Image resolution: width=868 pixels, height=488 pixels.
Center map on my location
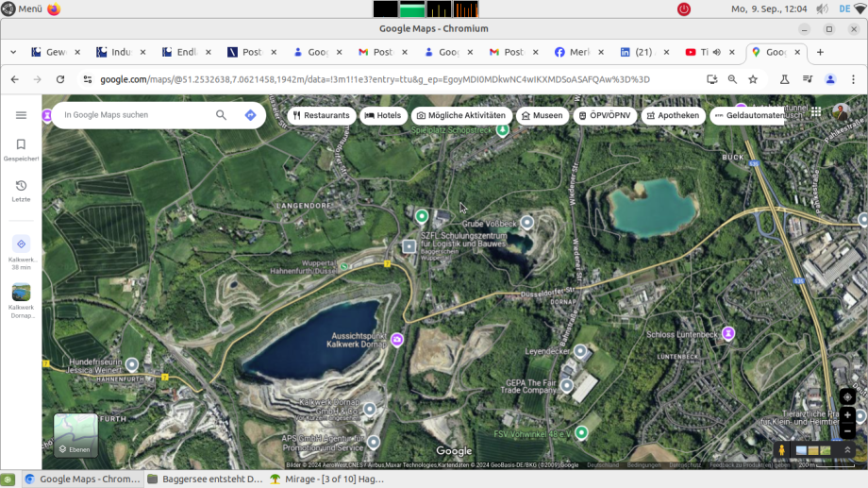[x=847, y=396]
